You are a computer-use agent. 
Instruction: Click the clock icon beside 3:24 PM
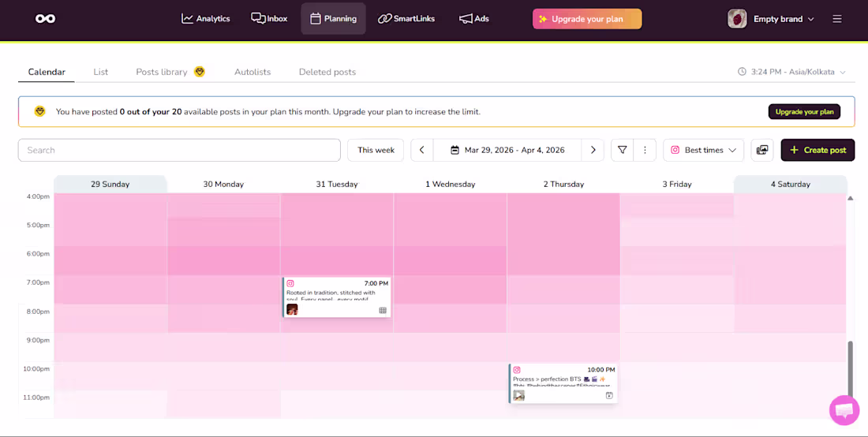coord(742,71)
